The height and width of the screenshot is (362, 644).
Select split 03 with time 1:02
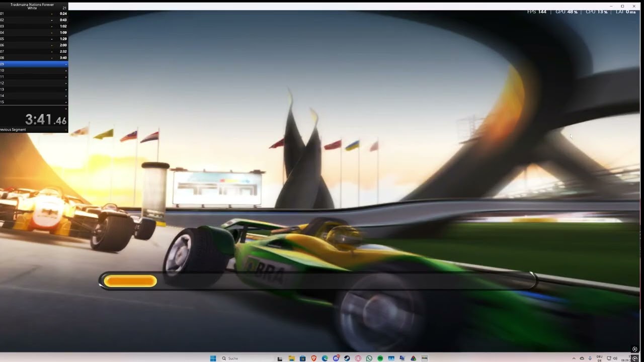pyautogui.click(x=34, y=26)
